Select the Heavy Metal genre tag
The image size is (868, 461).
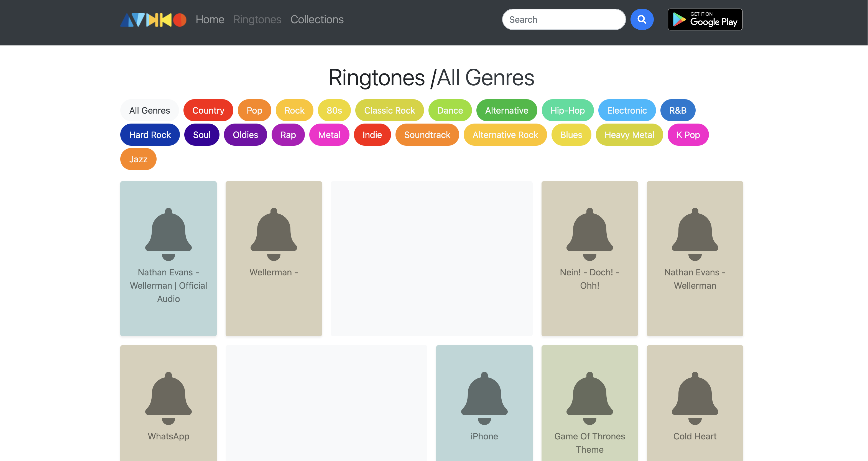tap(629, 135)
